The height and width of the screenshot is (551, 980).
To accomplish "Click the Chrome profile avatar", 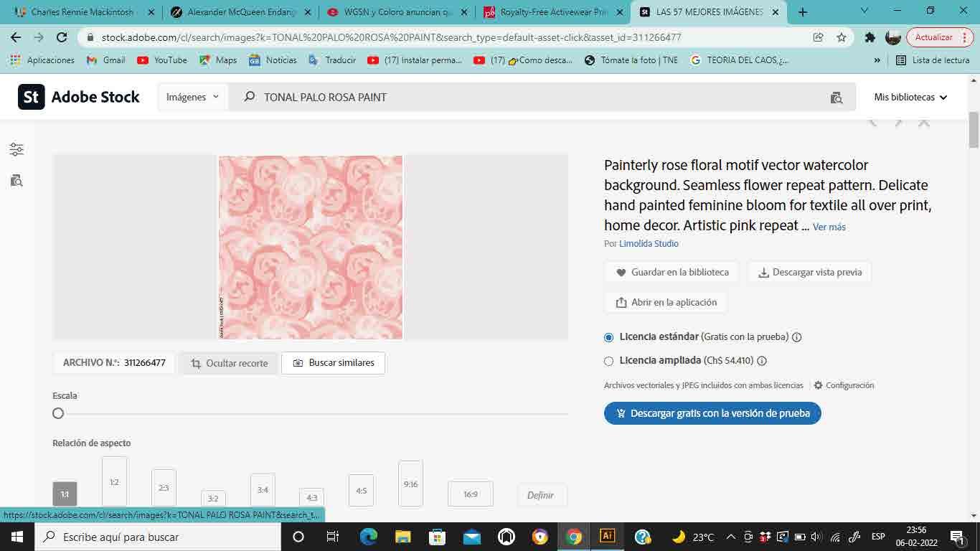I will coord(893,37).
